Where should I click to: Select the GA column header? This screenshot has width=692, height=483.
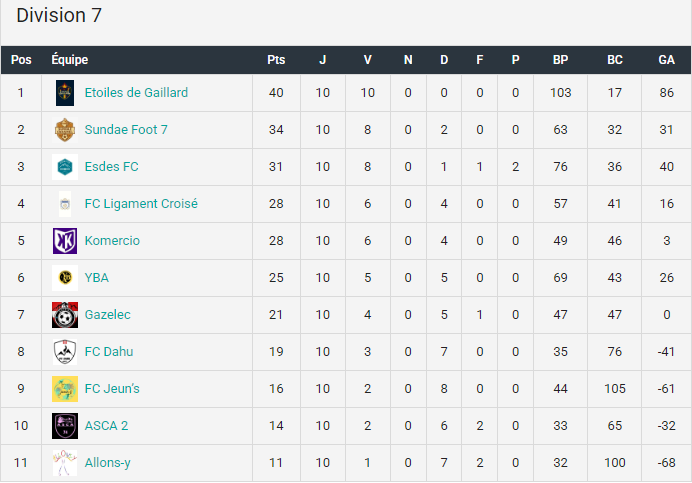click(x=666, y=60)
